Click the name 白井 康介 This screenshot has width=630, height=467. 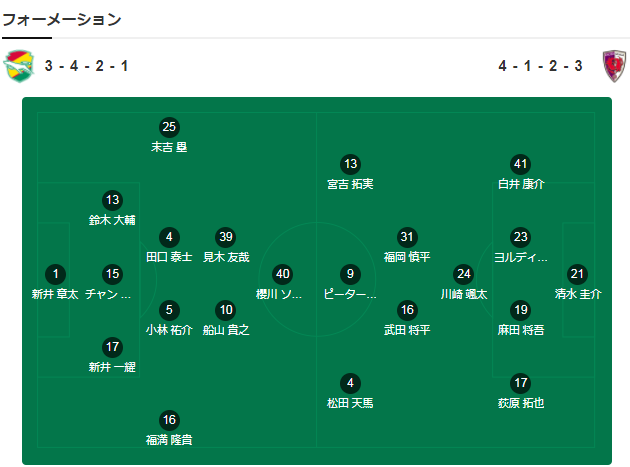click(x=521, y=184)
